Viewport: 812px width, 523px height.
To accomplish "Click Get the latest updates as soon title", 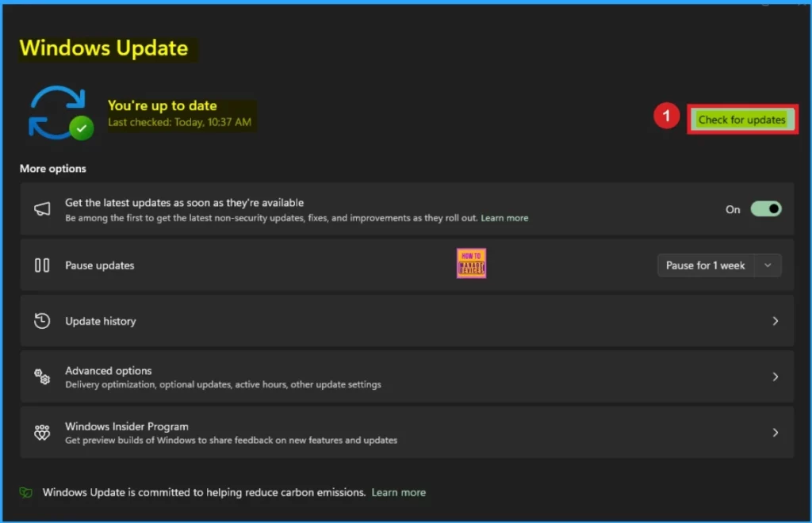I will pyautogui.click(x=184, y=203).
